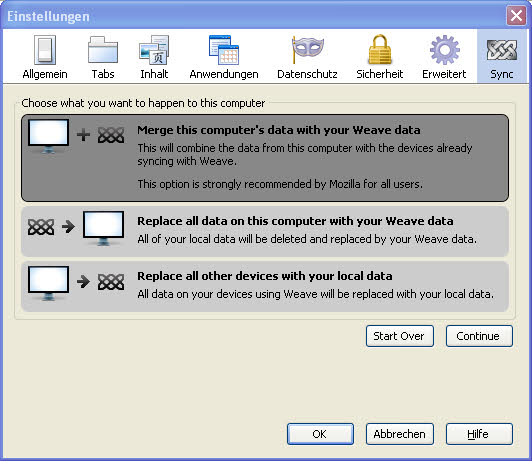Switch to the Erweitert tab label
The image size is (532, 461).
point(444,74)
